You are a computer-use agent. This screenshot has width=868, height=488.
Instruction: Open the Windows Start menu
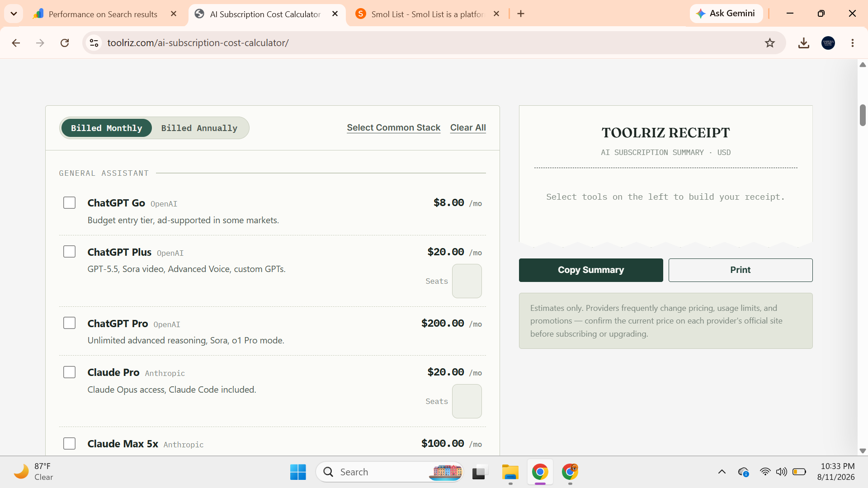point(298,472)
